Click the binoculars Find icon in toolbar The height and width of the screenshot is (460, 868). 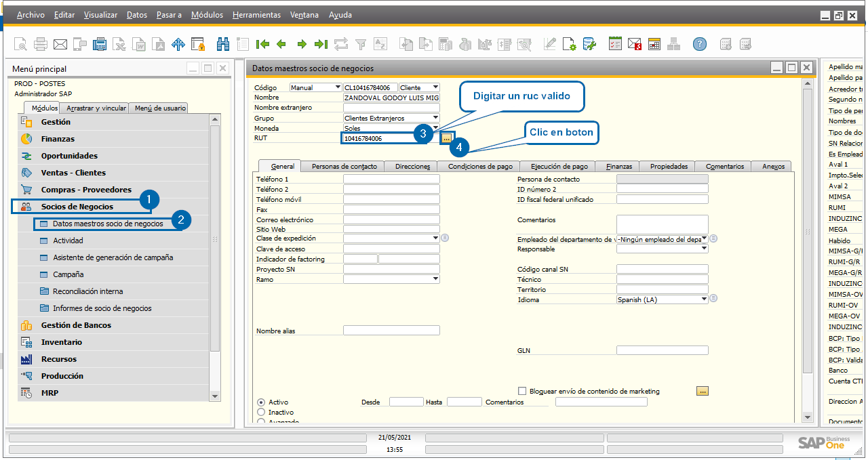pos(222,45)
